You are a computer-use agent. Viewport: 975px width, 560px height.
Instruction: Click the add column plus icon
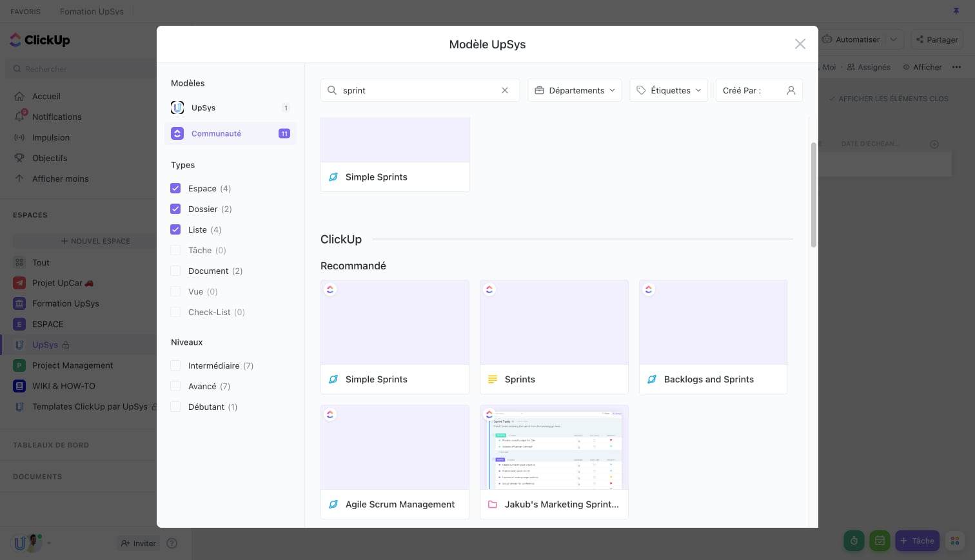point(934,144)
